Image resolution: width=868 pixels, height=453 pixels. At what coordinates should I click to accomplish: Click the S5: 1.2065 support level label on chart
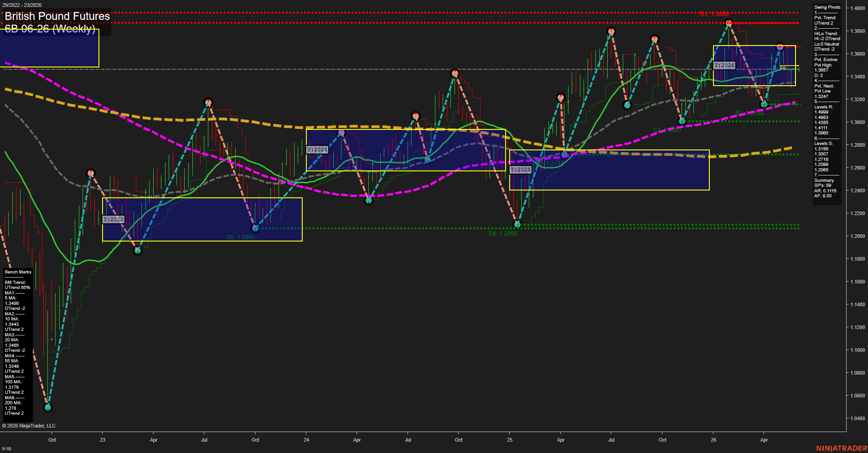click(241, 237)
